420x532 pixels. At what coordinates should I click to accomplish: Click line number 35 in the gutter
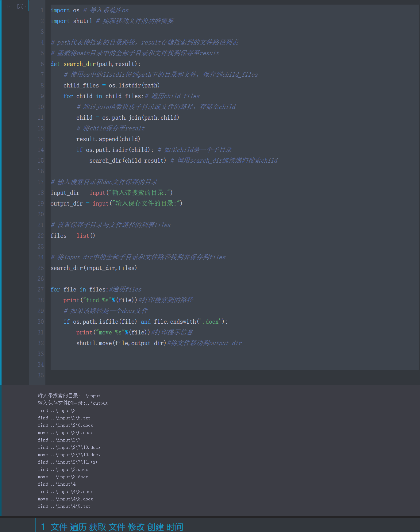(x=40, y=375)
